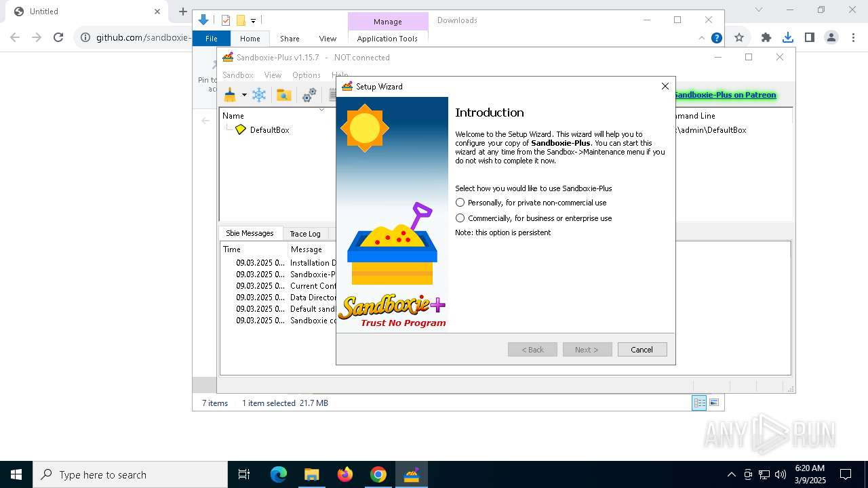Open the Application Tools tab in Explorer
Image resolution: width=868 pixels, height=488 pixels.
387,39
